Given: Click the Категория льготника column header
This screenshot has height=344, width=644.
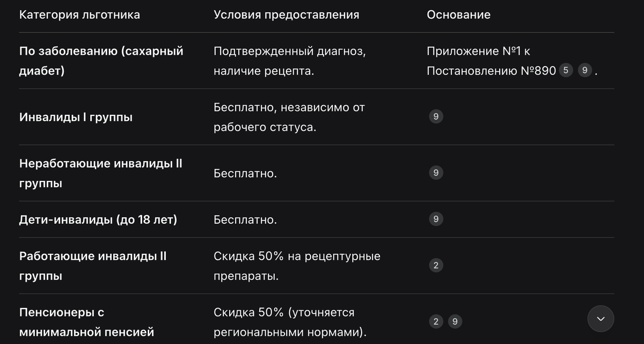Looking at the screenshot, I should click(79, 14).
